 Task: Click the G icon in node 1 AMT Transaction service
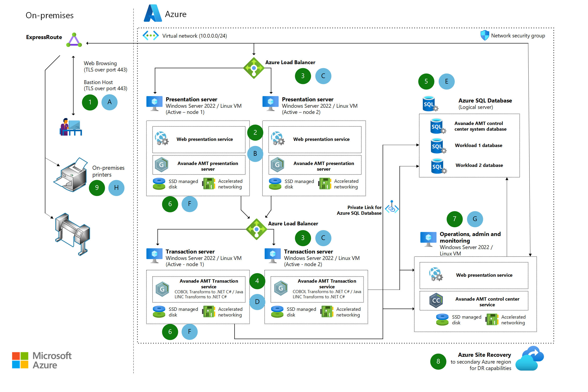162,289
